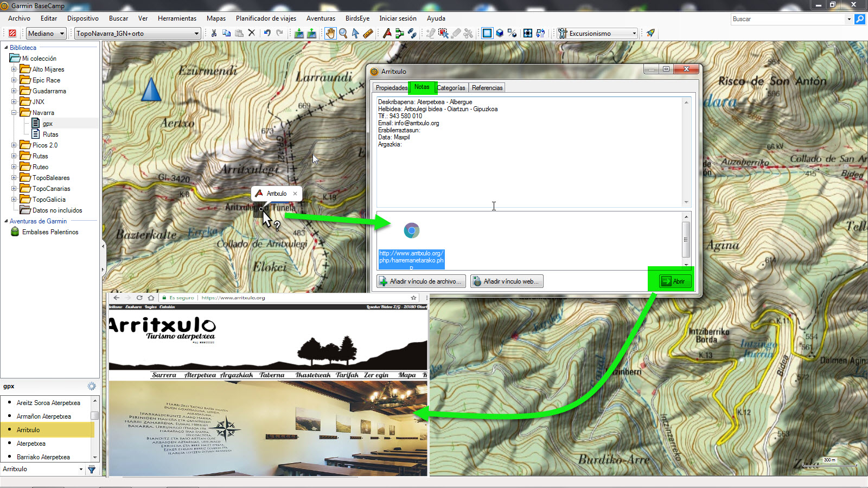The height and width of the screenshot is (488, 868).
Task: Click the Send to device icon
Action: (x=298, y=33)
